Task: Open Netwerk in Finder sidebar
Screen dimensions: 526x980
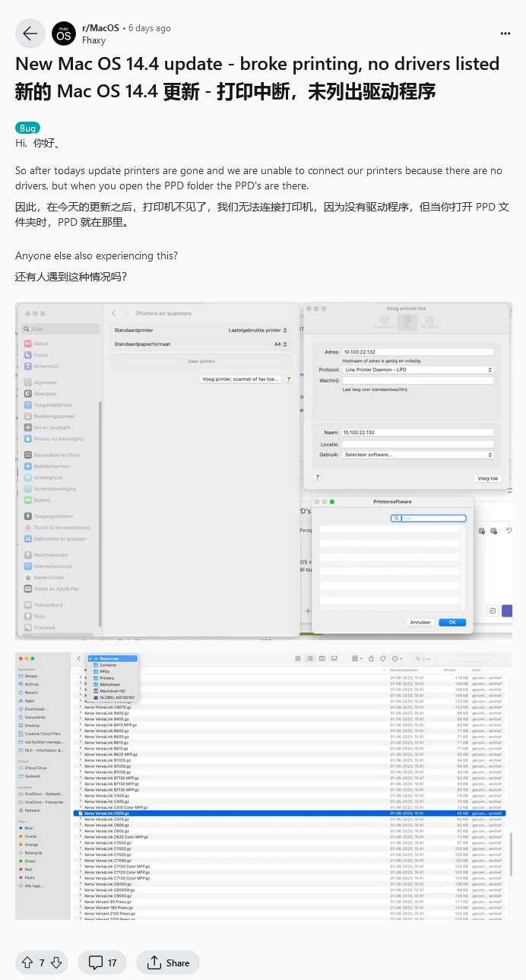Action: pyautogui.click(x=31, y=810)
